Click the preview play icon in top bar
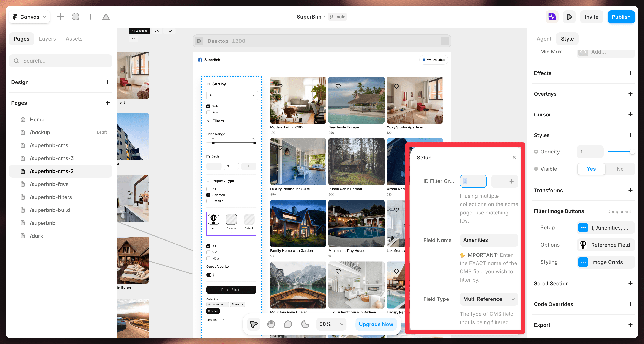This screenshot has width=644, height=344. pos(569,17)
